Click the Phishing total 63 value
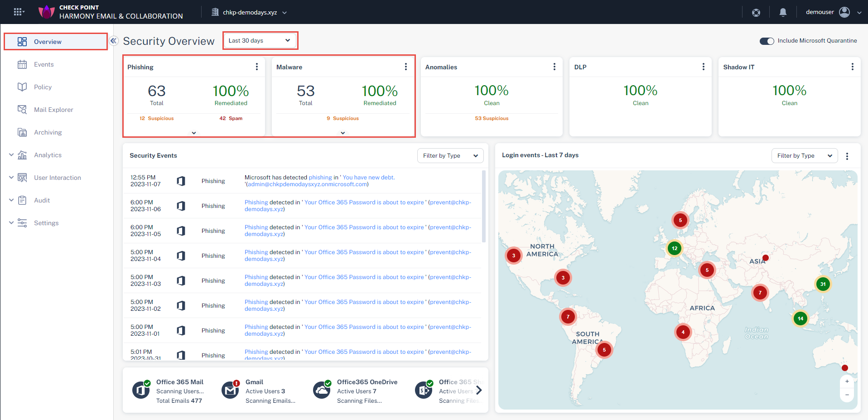The width and height of the screenshot is (868, 420). pos(157,91)
